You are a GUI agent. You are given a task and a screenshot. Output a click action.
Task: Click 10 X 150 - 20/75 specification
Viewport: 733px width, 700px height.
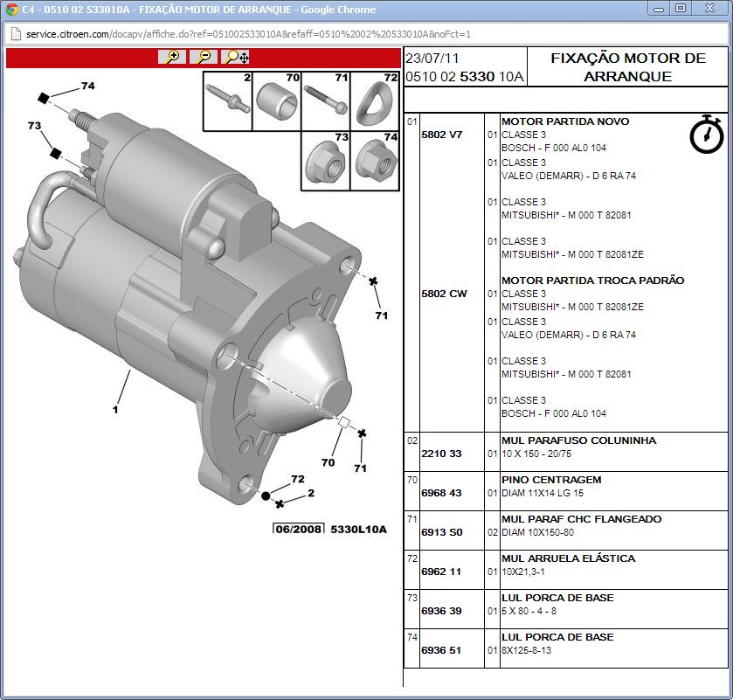pos(536,454)
